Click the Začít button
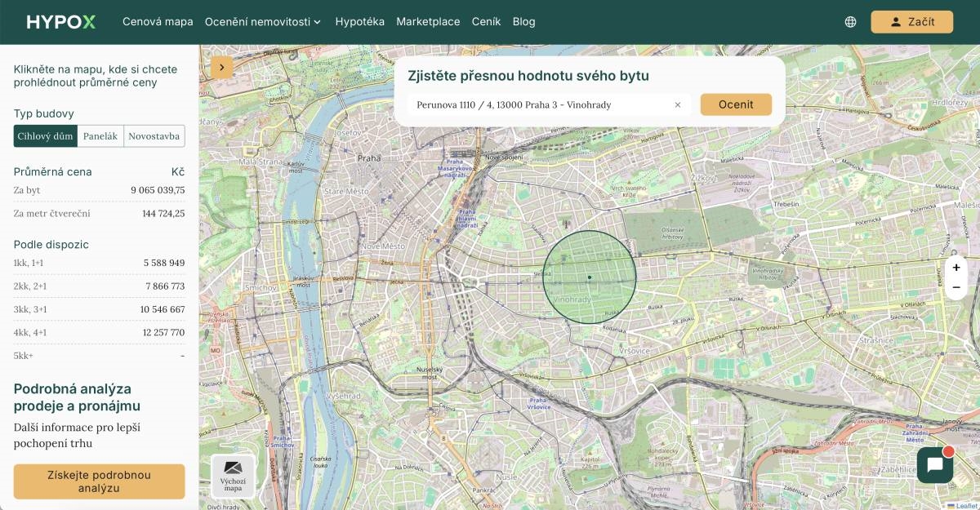This screenshot has width=980, height=510. [911, 22]
